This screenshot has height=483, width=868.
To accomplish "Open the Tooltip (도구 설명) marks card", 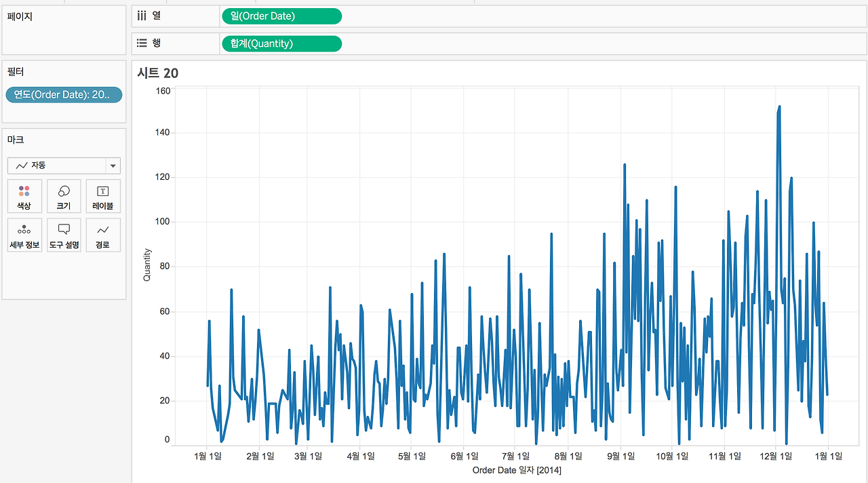I will 64,235.
